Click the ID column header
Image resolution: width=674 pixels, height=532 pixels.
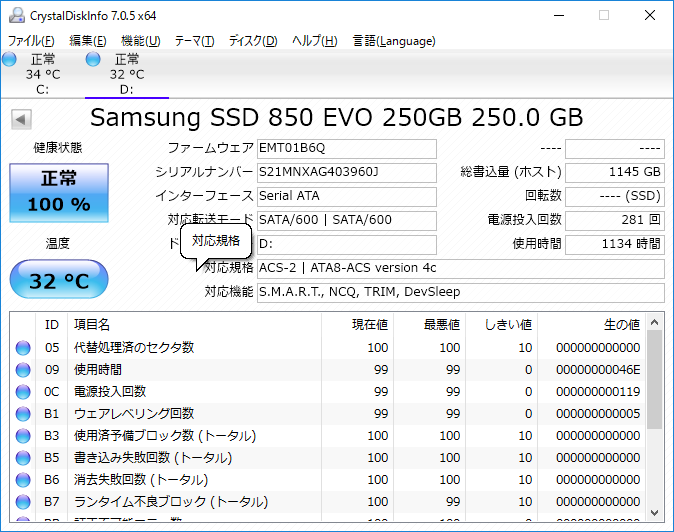point(52,324)
